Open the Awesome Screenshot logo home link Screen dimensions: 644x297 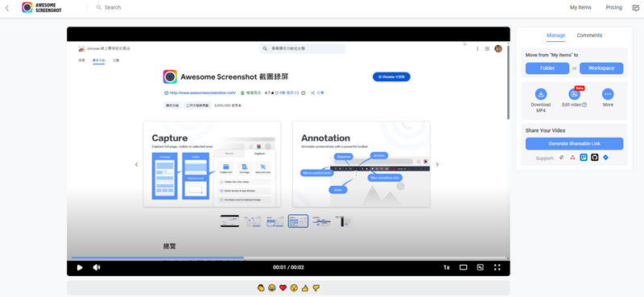[x=42, y=7]
